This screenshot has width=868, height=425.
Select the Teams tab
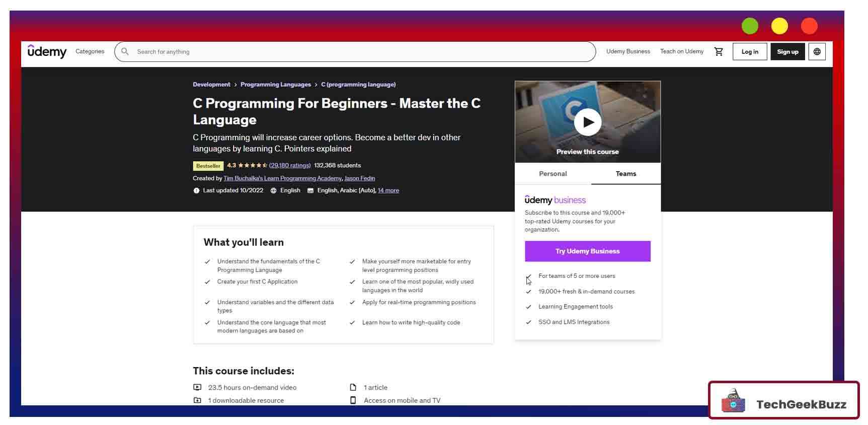tap(625, 174)
